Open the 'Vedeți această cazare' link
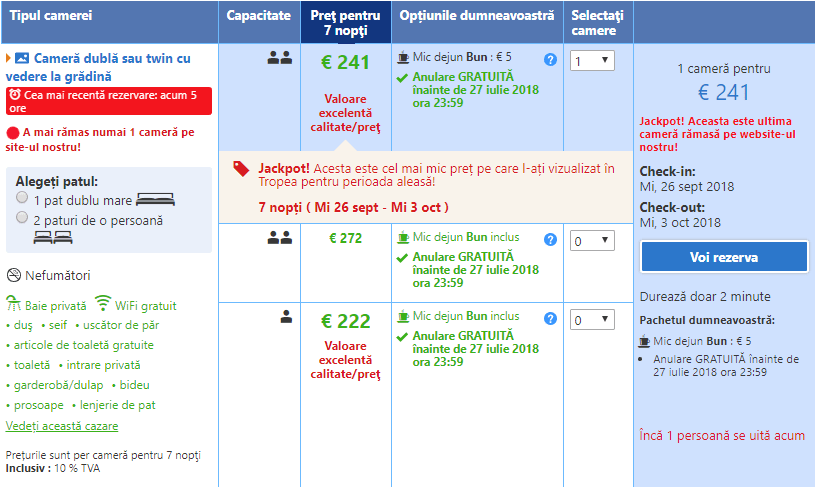The height and width of the screenshot is (487, 817). click(x=62, y=426)
